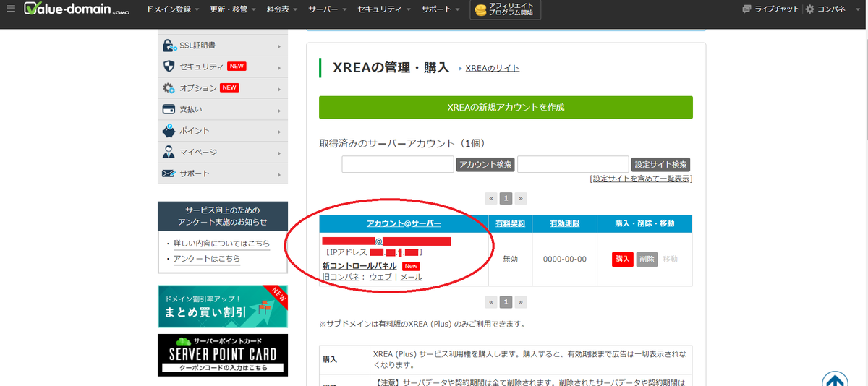The width and height of the screenshot is (868, 386).
Task: Click the ライブチャット text link
Action: 778,9
